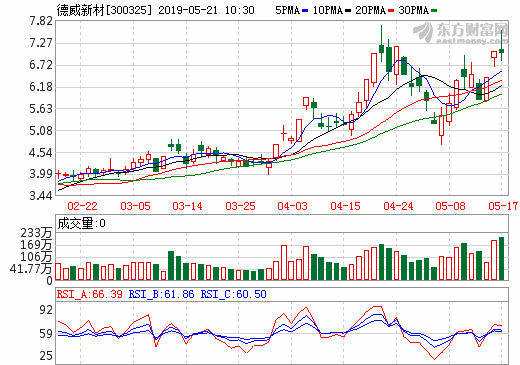Click the 03-14 date label

point(187,206)
